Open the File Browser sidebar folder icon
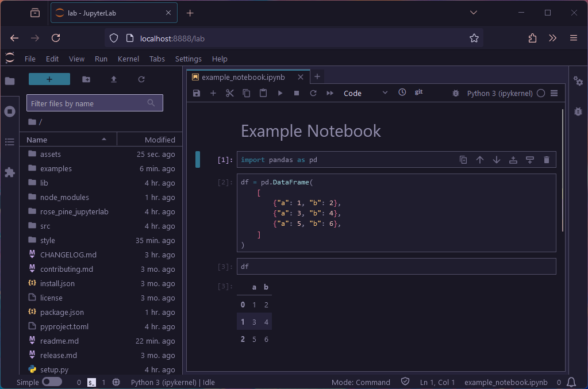 click(10, 81)
